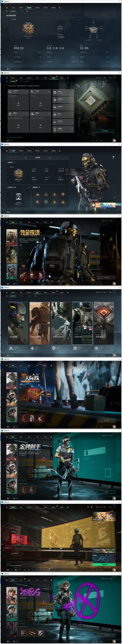Click medical cross icon below 跨越生命线 card
Viewport: 122px width, 644px height.
pos(32,348)
